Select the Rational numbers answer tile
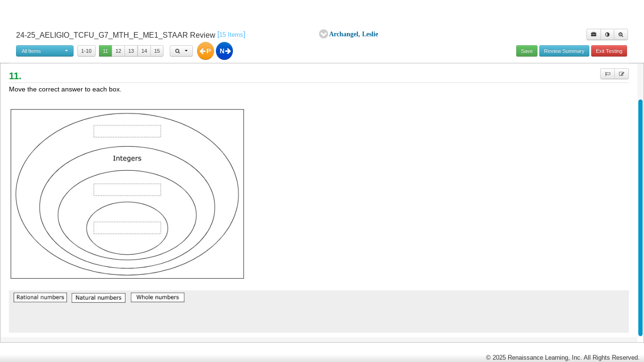 pos(40,297)
